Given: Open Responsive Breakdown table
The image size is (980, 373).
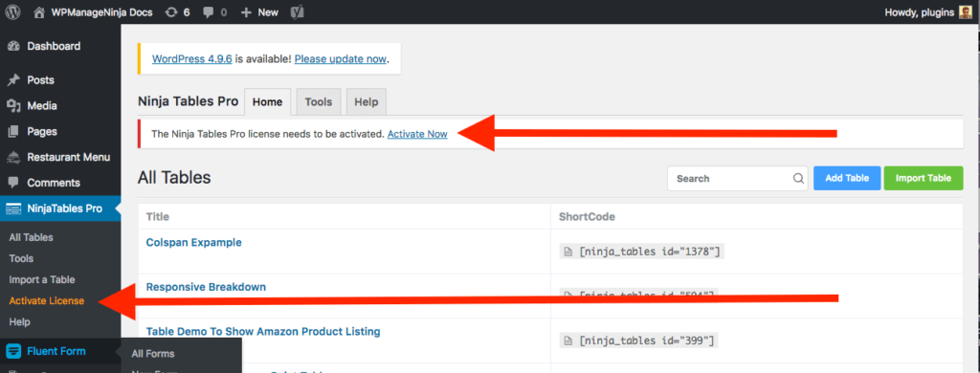Looking at the screenshot, I should pos(207,287).
